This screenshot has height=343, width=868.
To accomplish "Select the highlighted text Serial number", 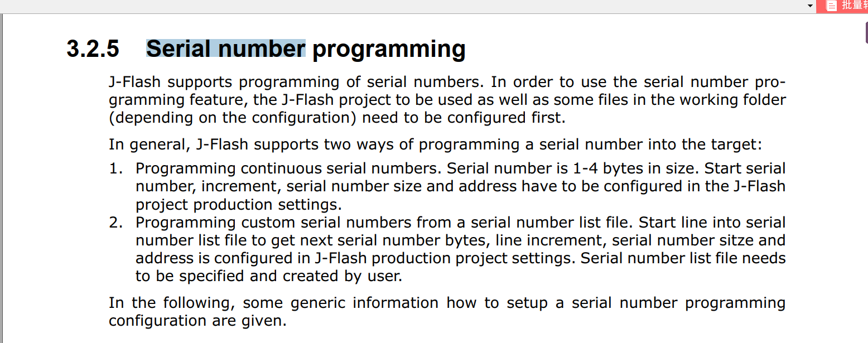I will 225,49.
